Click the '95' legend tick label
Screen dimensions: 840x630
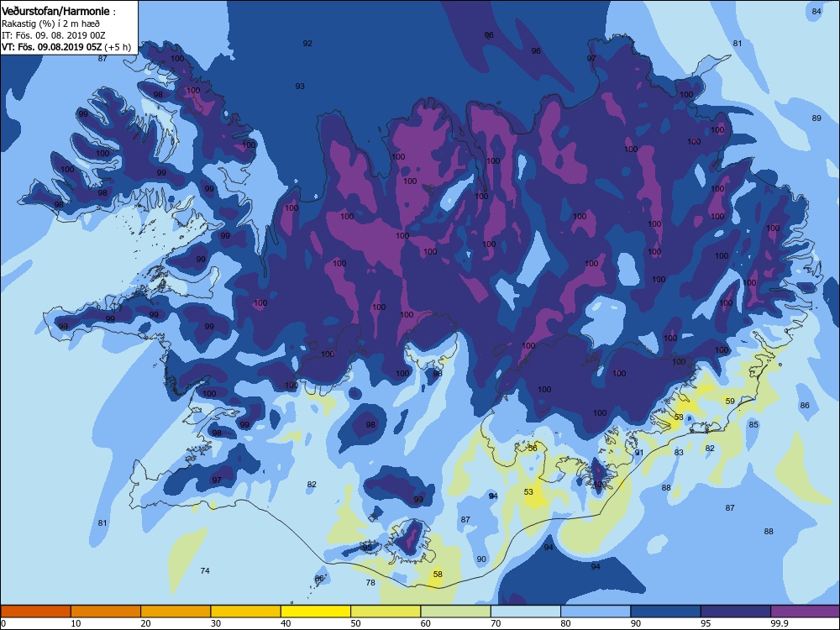pos(706,623)
